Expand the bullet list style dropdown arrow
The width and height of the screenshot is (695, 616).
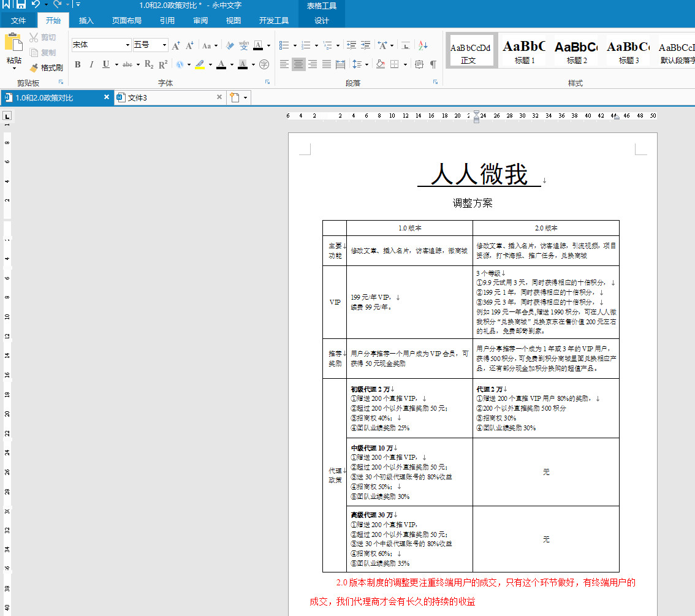coord(295,45)
